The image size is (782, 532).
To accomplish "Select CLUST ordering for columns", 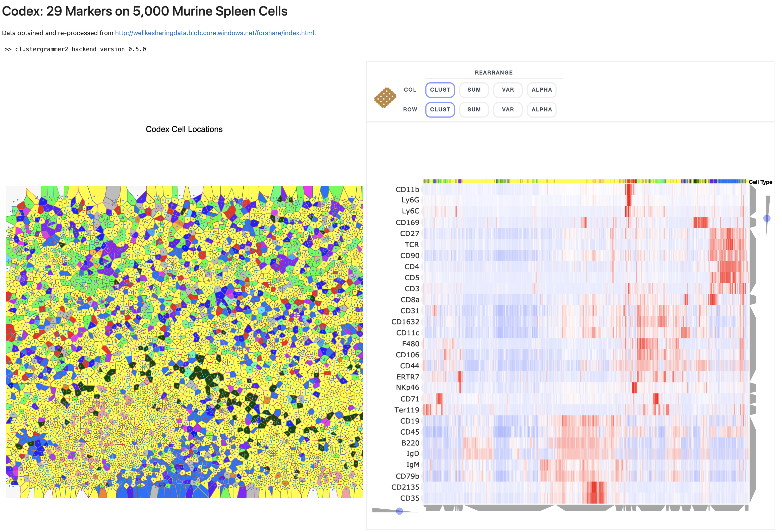I will [x=440, y=90].
